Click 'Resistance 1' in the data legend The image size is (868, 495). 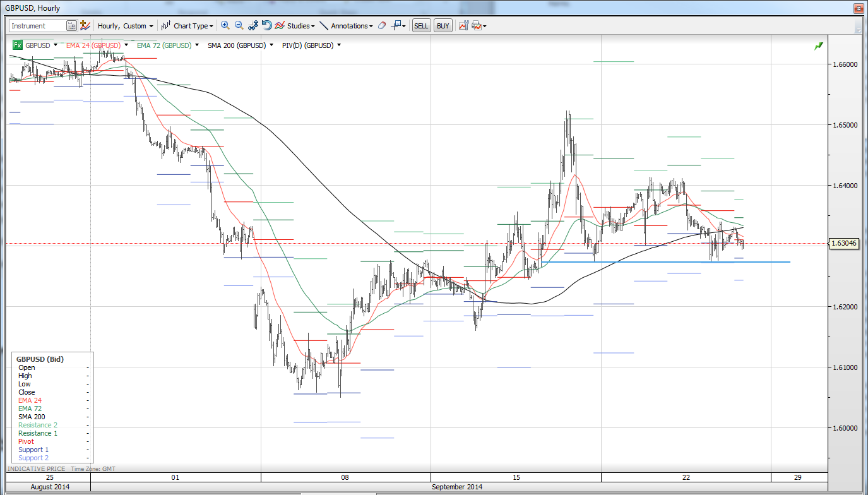[38, 433]
